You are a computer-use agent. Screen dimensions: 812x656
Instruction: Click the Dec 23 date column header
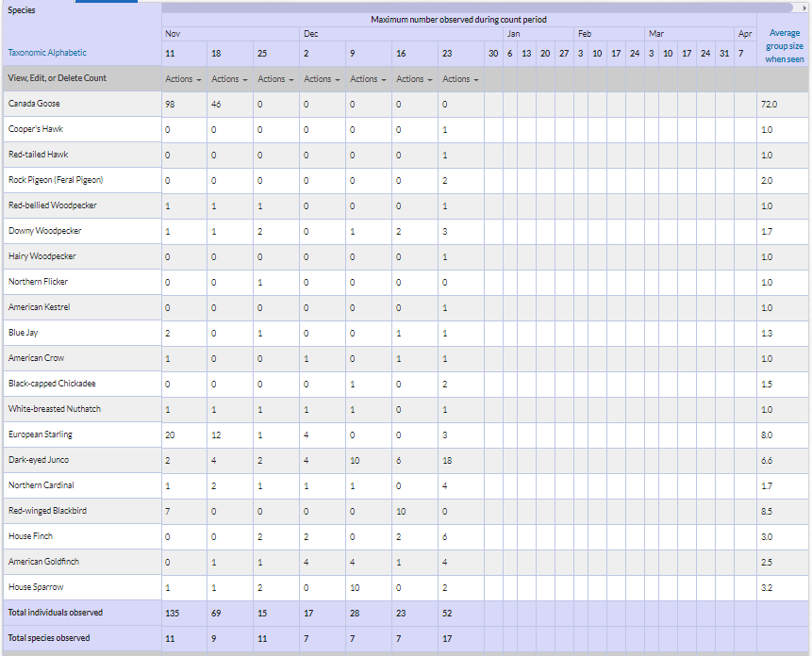tap(447, 54)
